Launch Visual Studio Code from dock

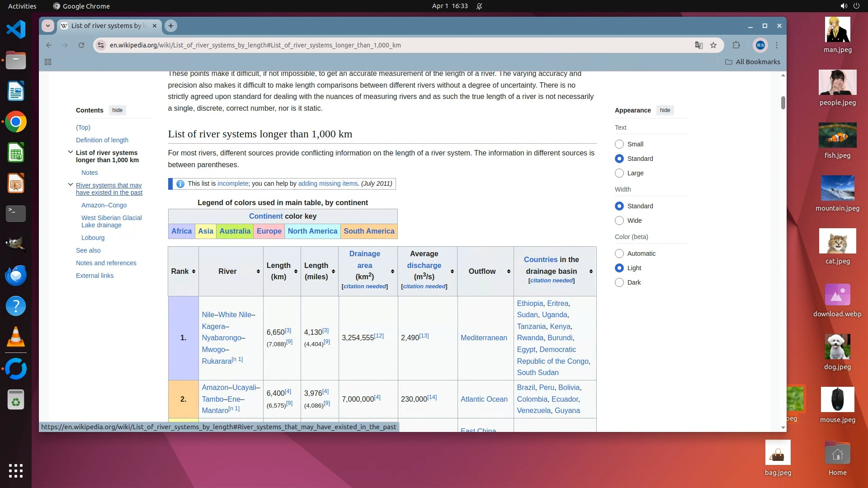click(16, 30)
